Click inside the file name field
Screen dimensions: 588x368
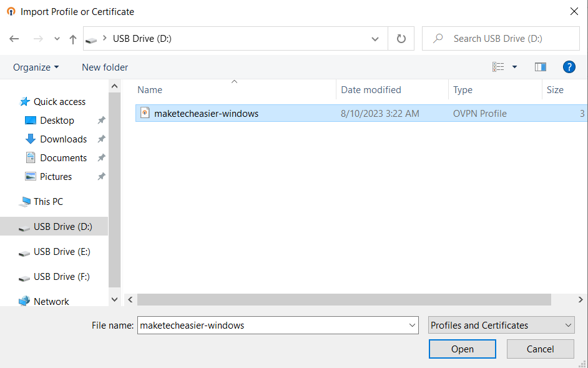(275, 325)
